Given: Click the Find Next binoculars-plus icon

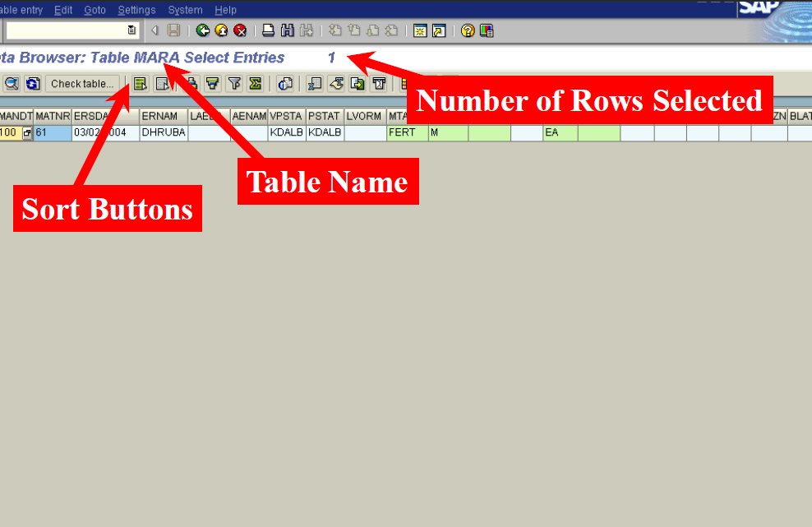Looking at the screenshot, I should (307, 30).
